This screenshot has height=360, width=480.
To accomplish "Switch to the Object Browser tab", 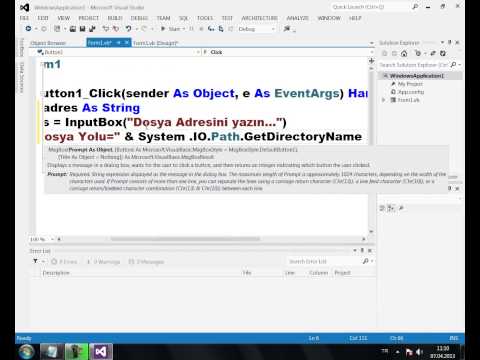I will (x=48, y=43).
